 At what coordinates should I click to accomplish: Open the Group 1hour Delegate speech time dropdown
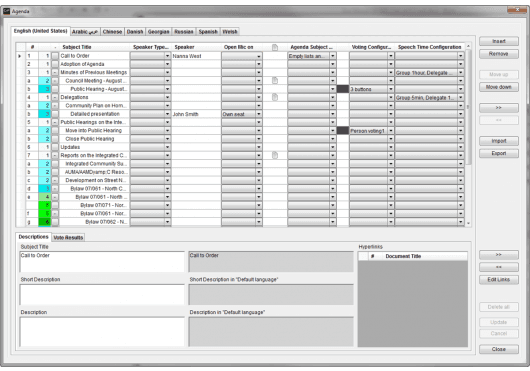click(x=461, y=72)
